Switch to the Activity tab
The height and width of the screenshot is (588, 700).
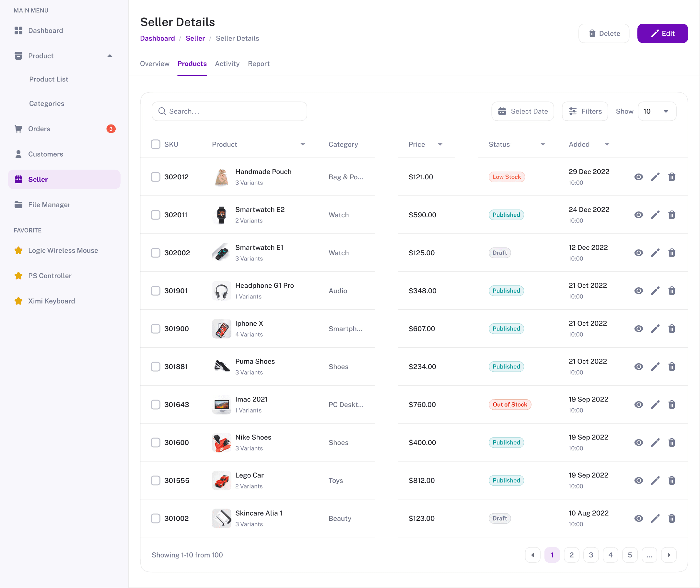click(x=227, y=64)
